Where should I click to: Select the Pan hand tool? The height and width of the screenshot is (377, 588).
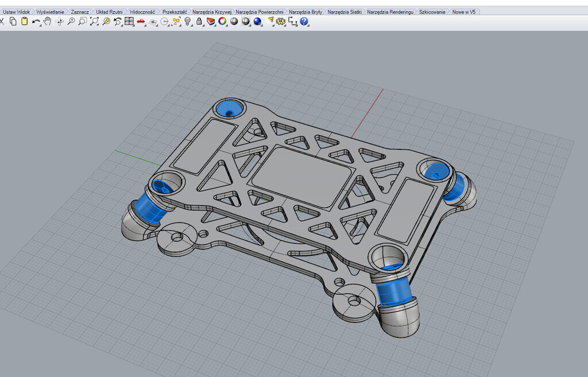pos(48,21)
